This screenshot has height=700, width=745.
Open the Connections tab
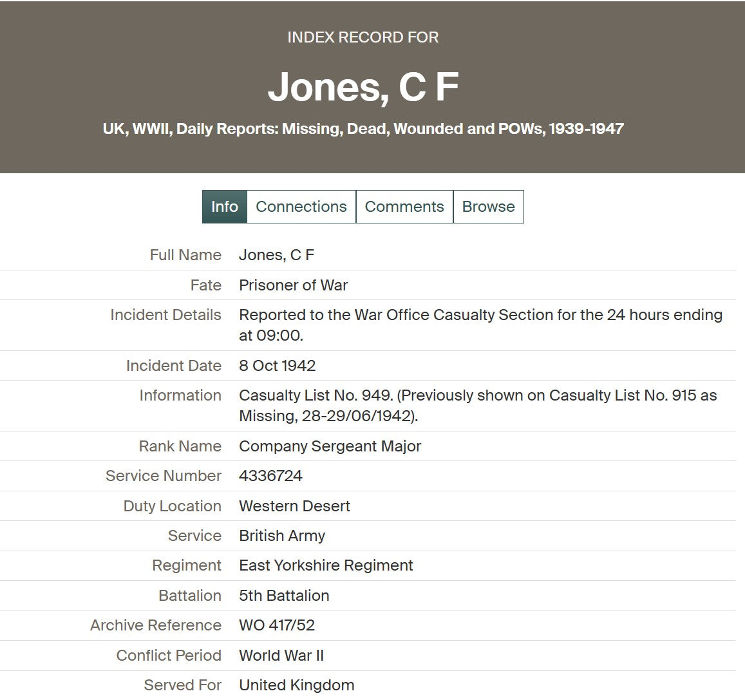[301, 207]
